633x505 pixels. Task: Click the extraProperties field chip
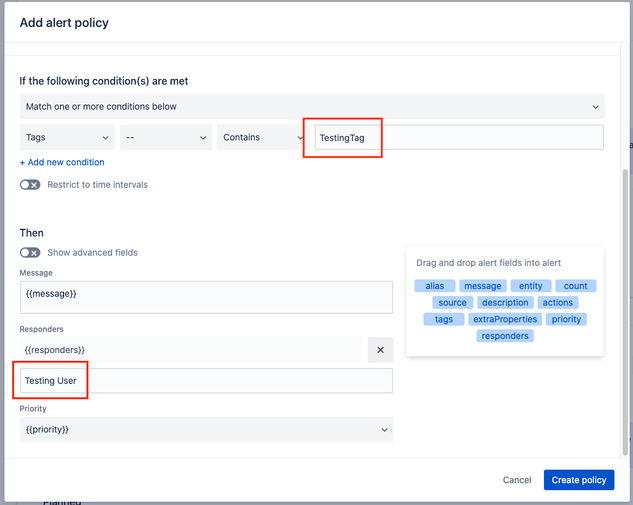pyautogui.click(x=505, y=319)
